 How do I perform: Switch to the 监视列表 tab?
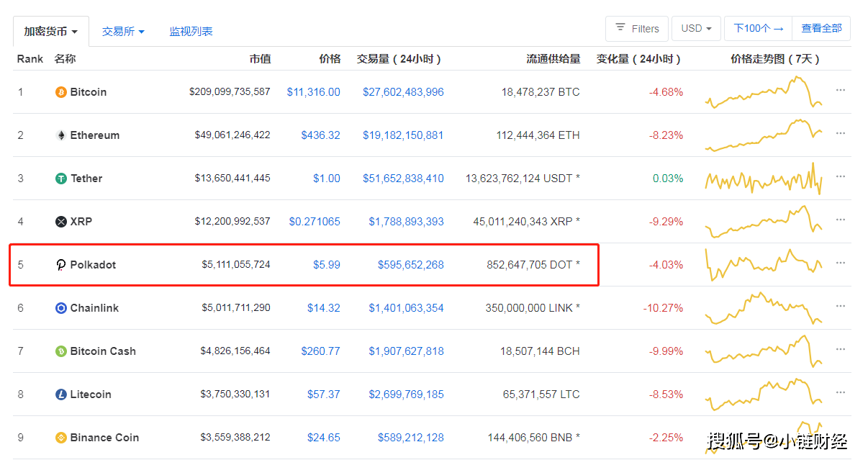191,32
